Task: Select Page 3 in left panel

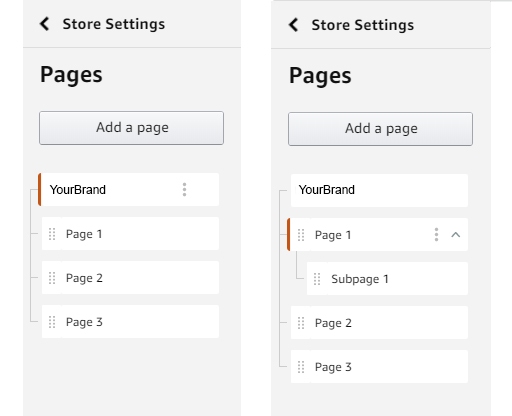Action: (x=130, y=322)
